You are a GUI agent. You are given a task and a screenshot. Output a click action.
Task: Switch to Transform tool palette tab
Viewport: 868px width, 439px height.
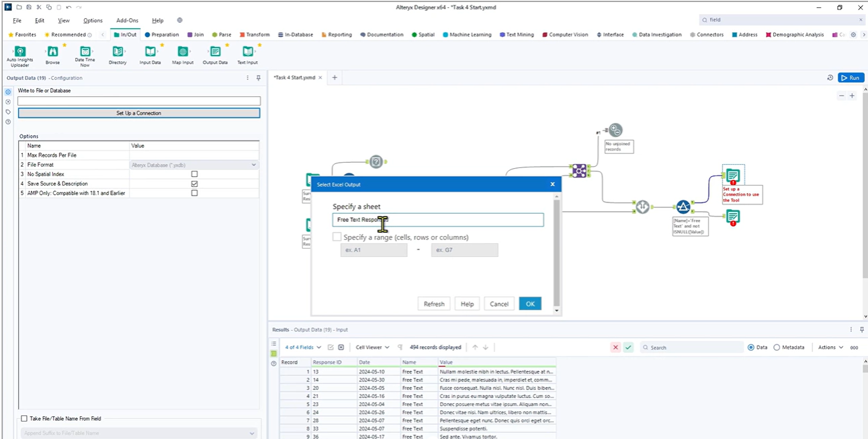click(x=255, y=34)
